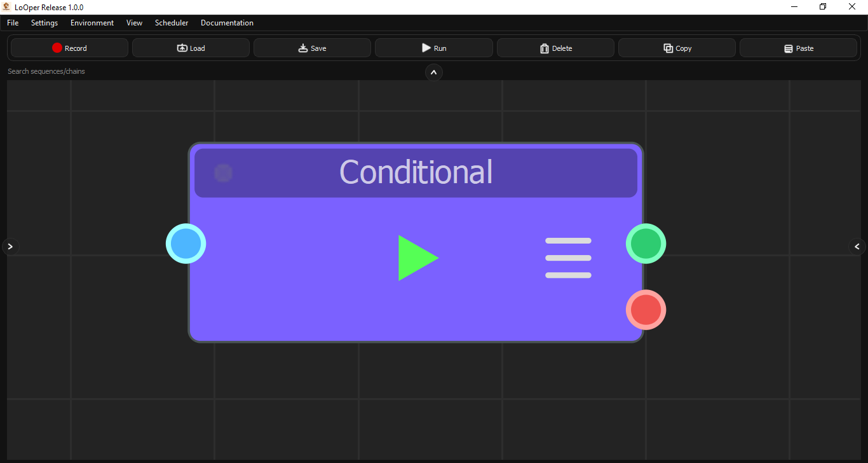Click the search sequences/chains field
The image size is (868, 463).
(x=46, y=71)
